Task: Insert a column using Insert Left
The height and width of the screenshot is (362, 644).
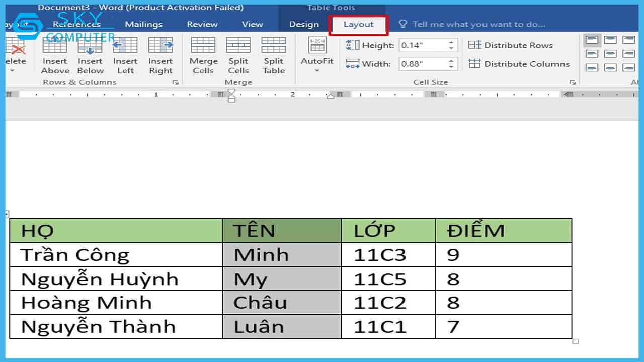Action: 125,55
